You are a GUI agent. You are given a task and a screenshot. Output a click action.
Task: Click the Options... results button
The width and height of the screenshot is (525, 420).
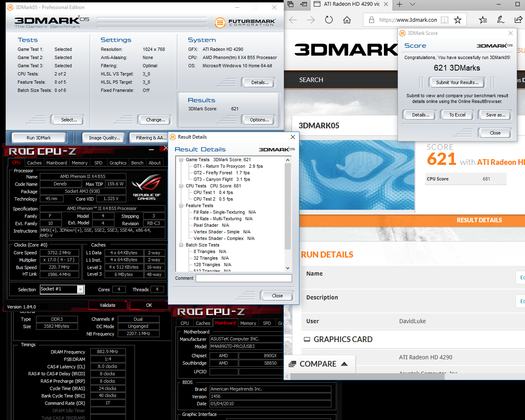tap(259, 120)
